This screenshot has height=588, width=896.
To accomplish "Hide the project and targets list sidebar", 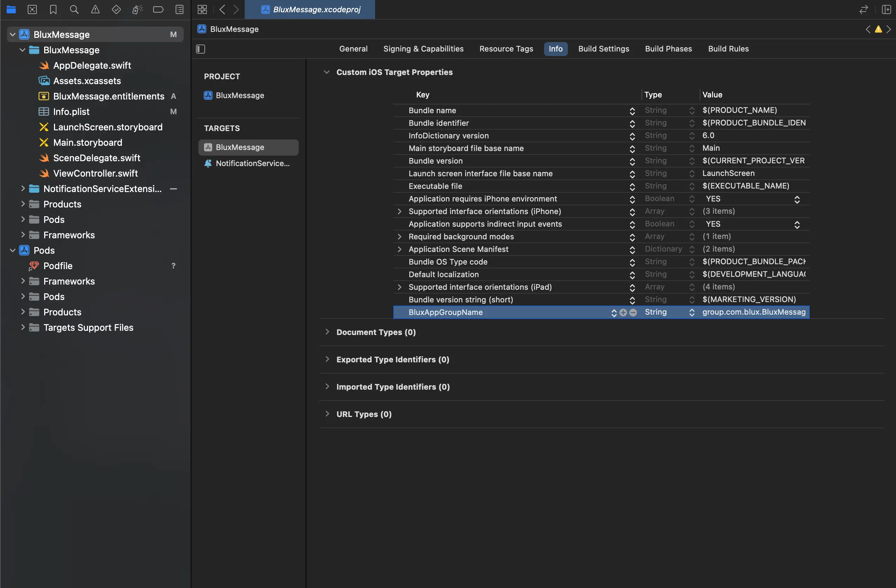I will click(x=201, y=49).
